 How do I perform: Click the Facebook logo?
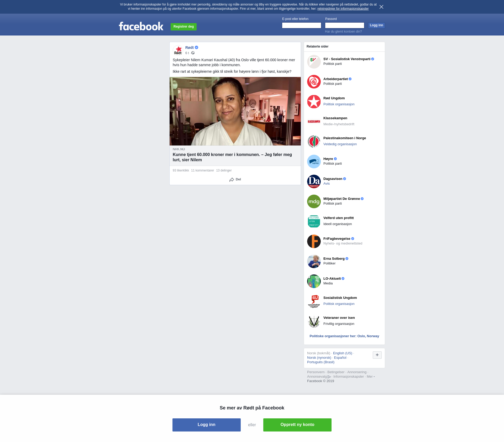(141, 26)
